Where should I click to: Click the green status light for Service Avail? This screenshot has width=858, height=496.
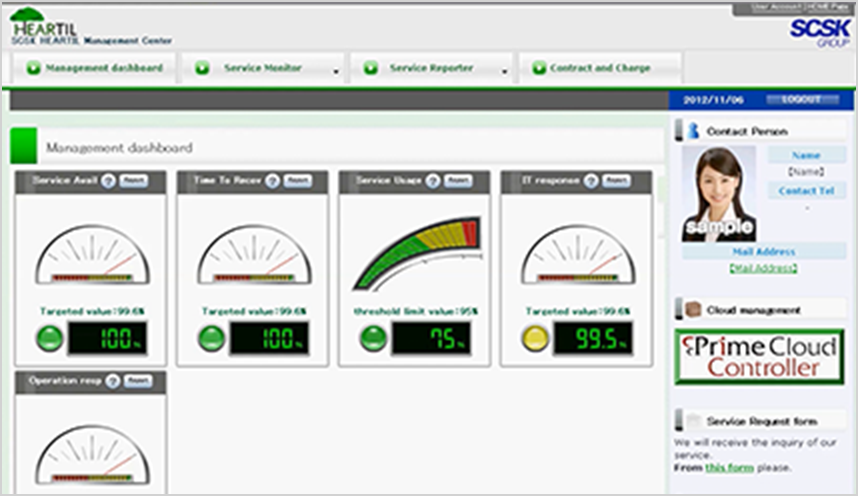(47, 338)
